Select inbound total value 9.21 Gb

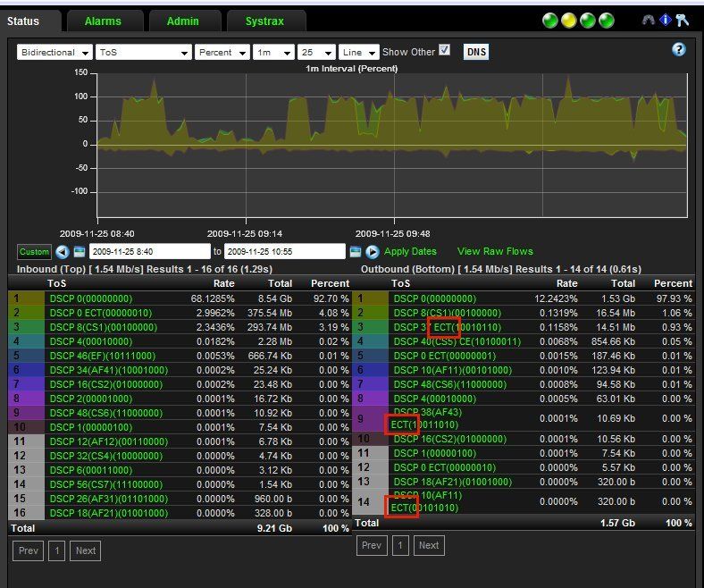pyautogui.click(x=274, y=528)
